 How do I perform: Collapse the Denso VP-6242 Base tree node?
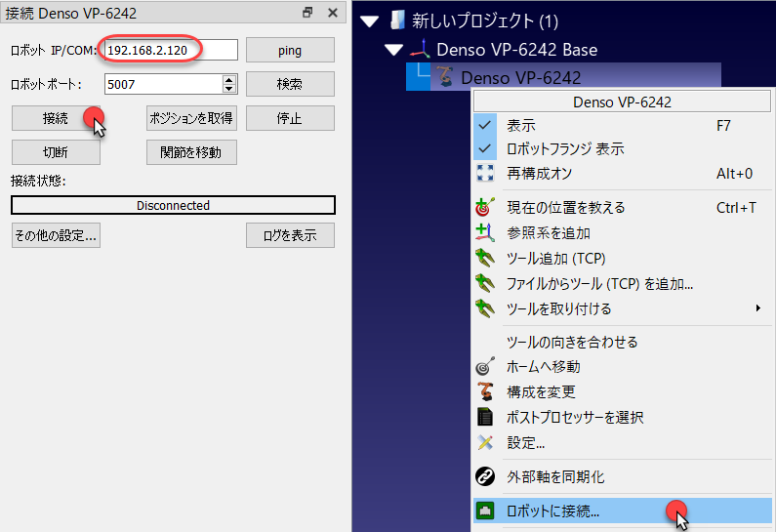[394, 50]
